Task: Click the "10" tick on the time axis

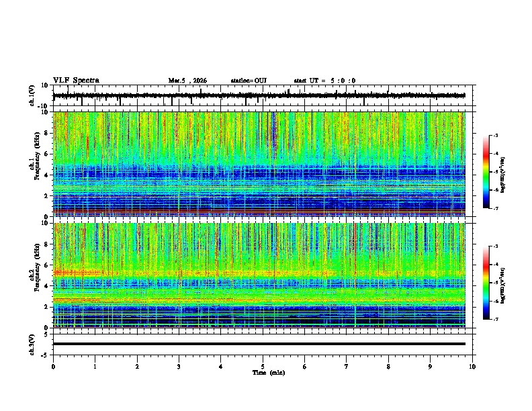Action: [x=472, y=367]
